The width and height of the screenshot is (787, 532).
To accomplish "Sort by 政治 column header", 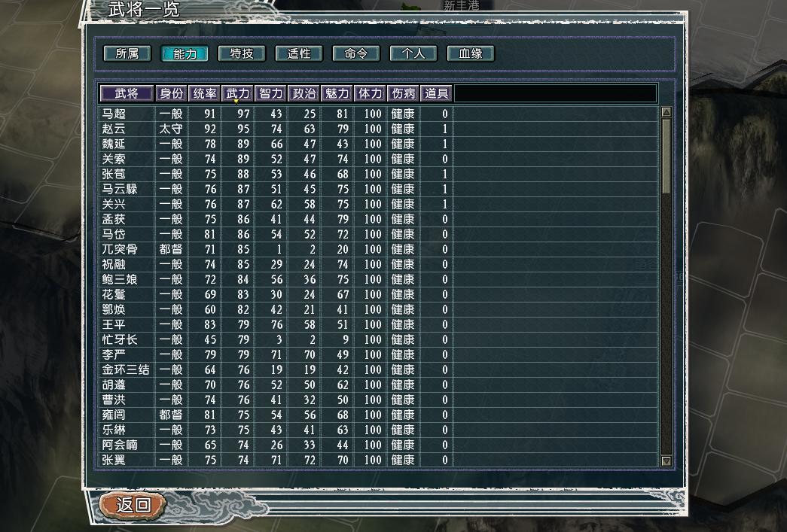I will (x=304, y=93).
